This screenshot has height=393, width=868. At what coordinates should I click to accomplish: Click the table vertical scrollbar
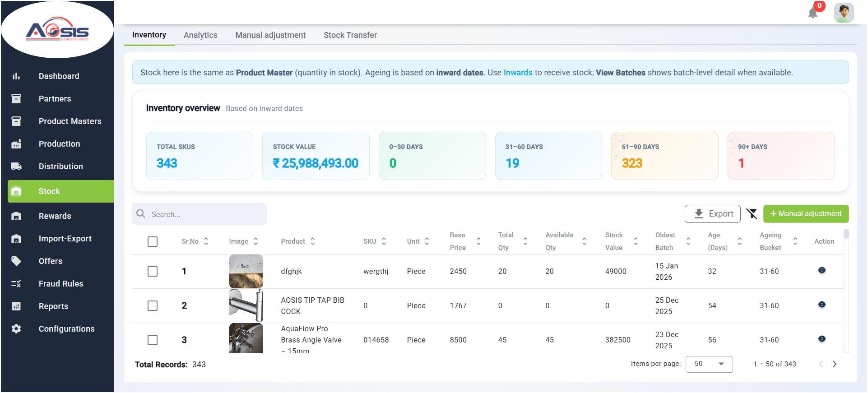click(846, 234)
